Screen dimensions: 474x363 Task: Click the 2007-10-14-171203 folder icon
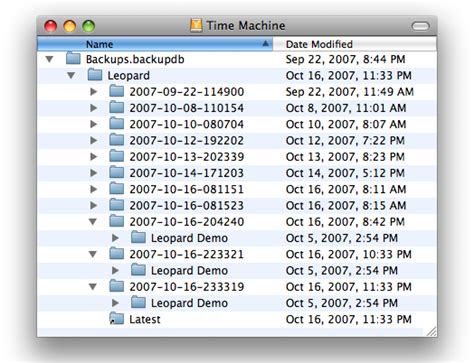[x=117, y=172]
